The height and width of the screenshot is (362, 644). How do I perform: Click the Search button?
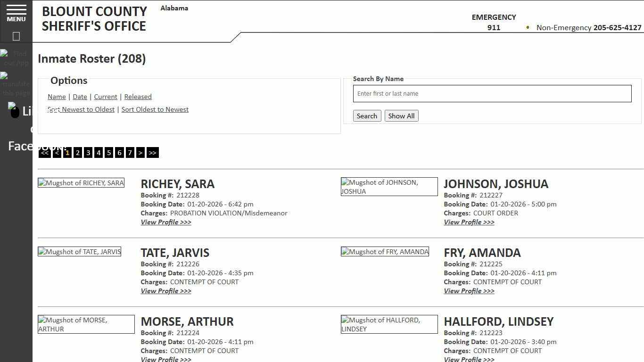coord(367,115)
